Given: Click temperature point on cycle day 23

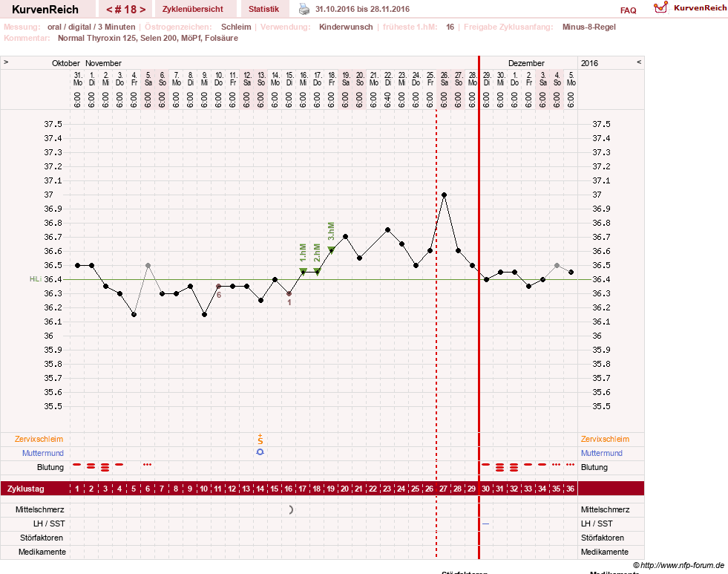Looking at the screenshot, I should coord(387,230).
